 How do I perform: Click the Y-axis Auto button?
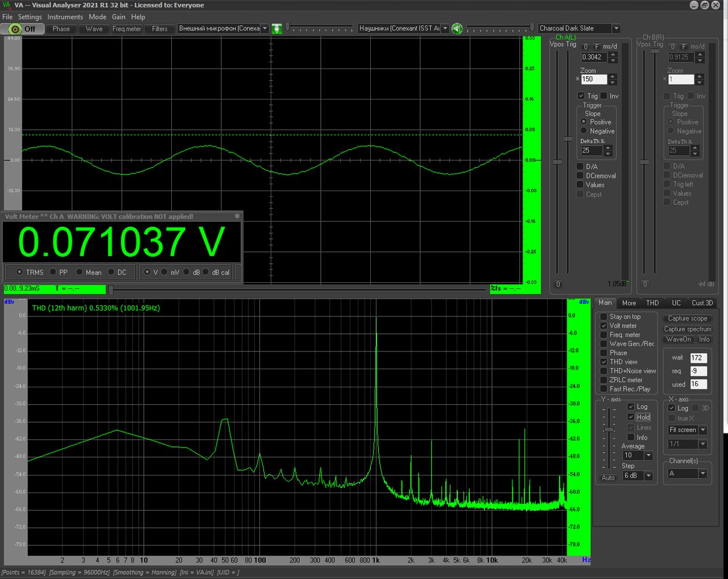[608, 478]
